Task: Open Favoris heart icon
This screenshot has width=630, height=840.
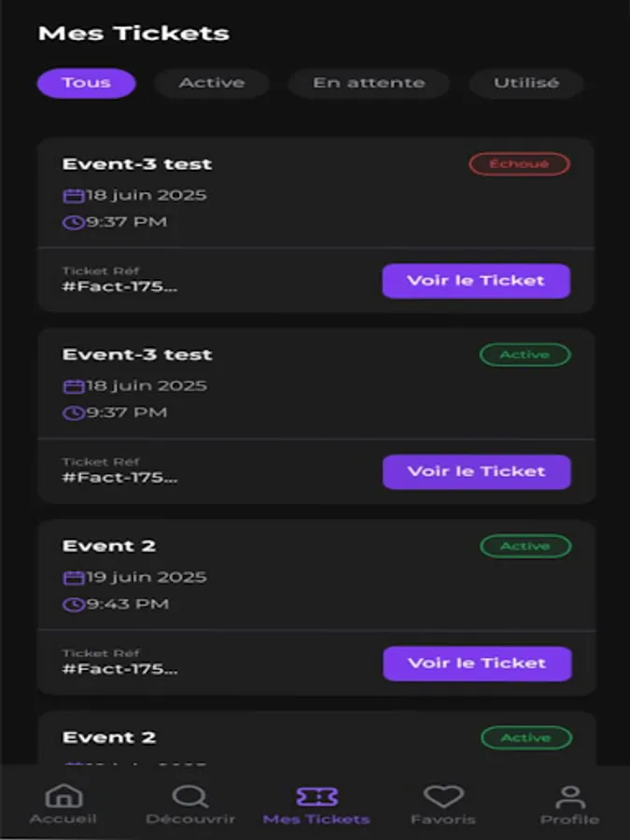Action: click(443, 797)
